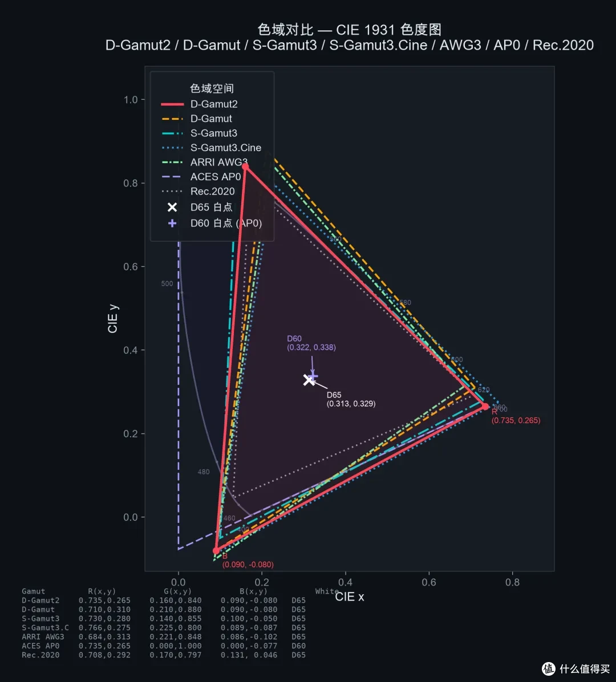Click the table value 0.140,0.855
The height and width of the screenshot is (682, 616).
tap(175, 619)
